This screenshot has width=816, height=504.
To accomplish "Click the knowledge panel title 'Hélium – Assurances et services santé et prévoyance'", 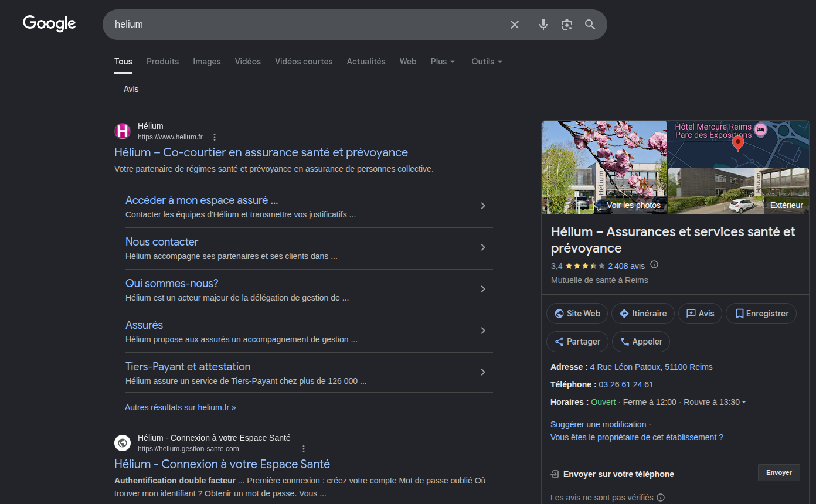I will [x=673, y=240].
